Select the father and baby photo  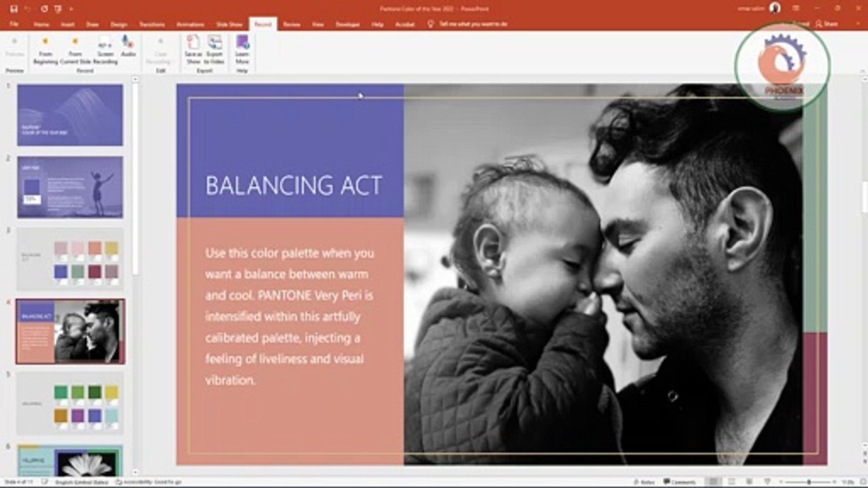click(x=603, y=274)
